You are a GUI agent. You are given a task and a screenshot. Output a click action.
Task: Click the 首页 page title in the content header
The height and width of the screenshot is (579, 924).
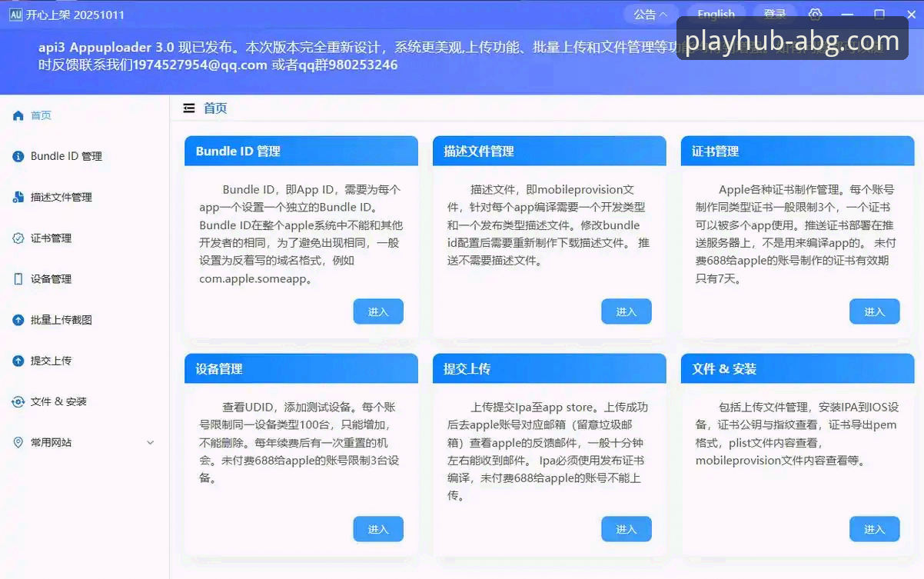[x=215, y=108]
